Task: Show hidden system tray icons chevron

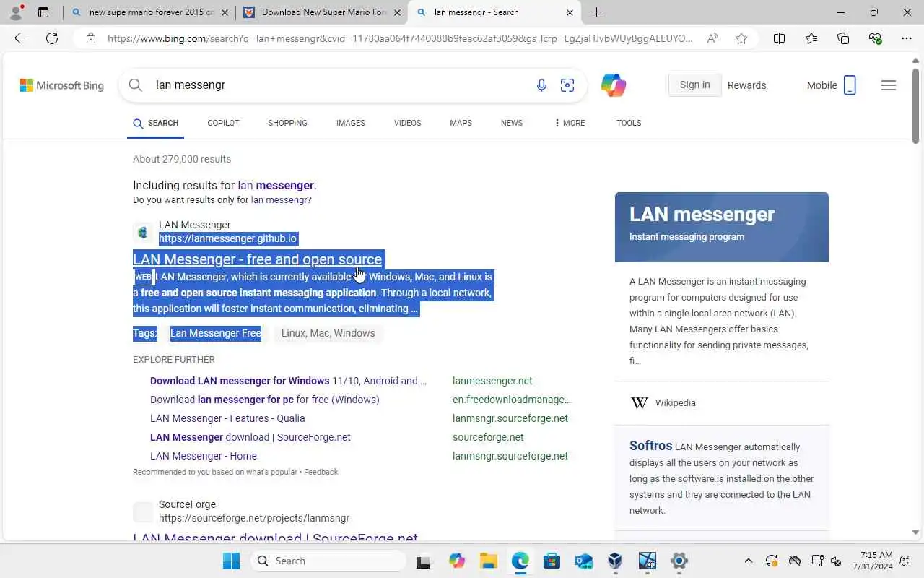Action: [x=748, y=561]
